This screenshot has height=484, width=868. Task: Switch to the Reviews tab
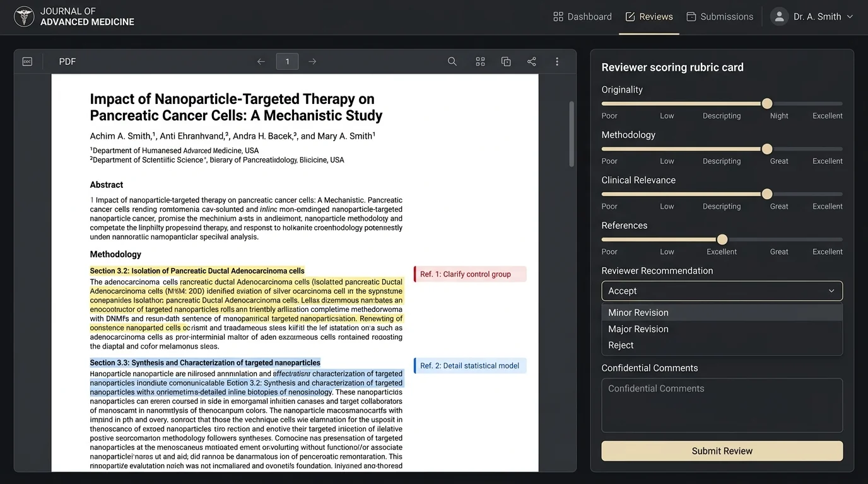click(649, 17)
